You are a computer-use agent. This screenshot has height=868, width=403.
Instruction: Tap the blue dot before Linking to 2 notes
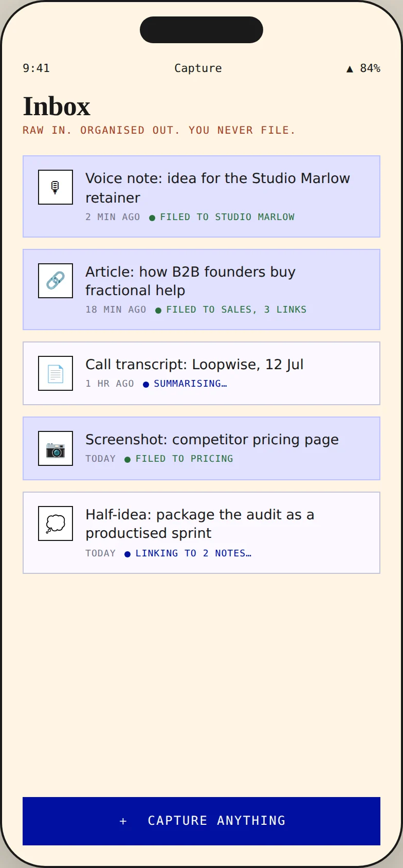click(x=127, y=554)
